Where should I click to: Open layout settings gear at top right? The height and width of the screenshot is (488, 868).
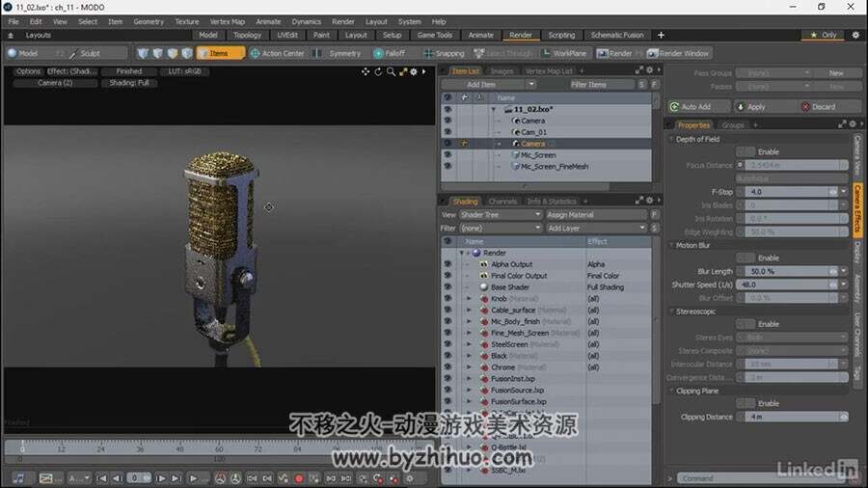(x=855, y=35)
